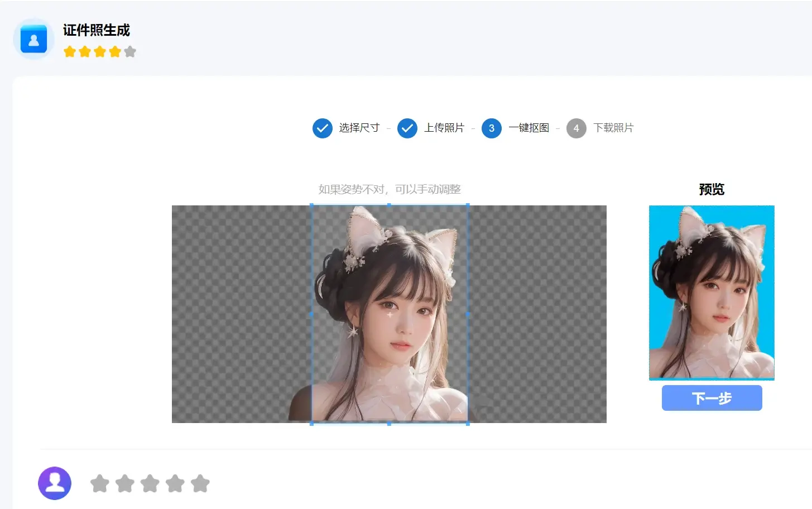
Task: Select the 一键抠图 step label
Action: coord(529,128)
